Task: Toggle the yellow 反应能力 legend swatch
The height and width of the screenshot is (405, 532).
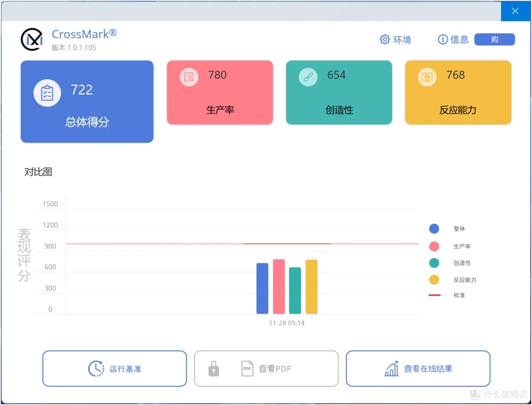Action: pos(434,280)
